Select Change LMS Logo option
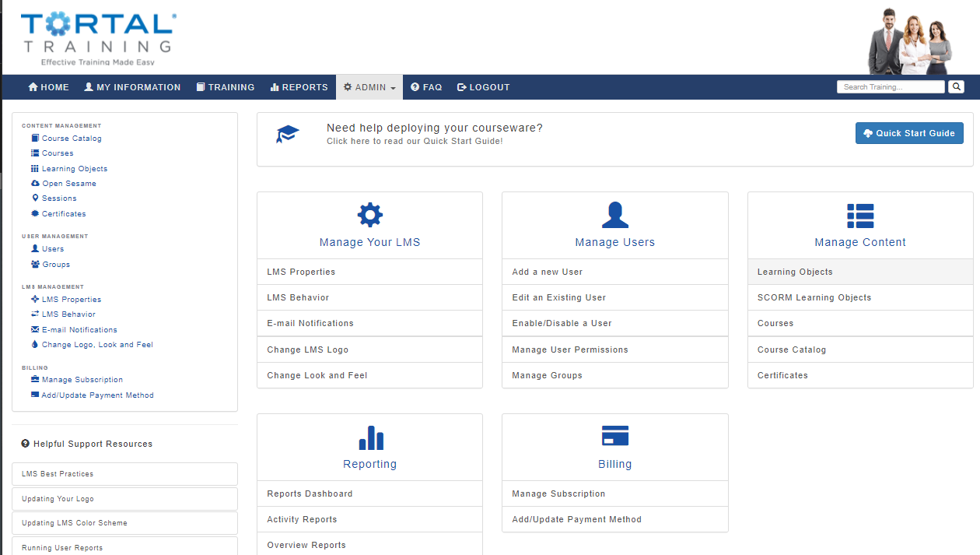Image resolution: width=980 pixels, height=555 pixels. pyautogui.click(x=369, y=350)
